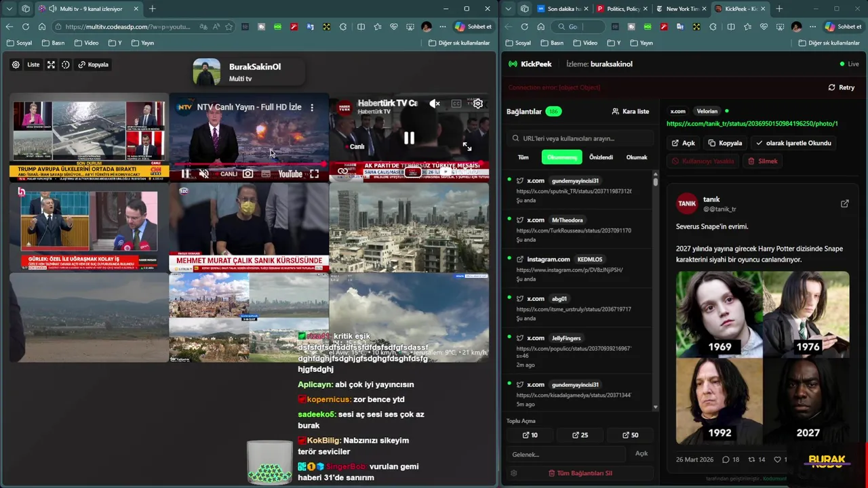Toggle fullscreen icon next to Liste
Viewport: 868px width, 488px height.
51,64
